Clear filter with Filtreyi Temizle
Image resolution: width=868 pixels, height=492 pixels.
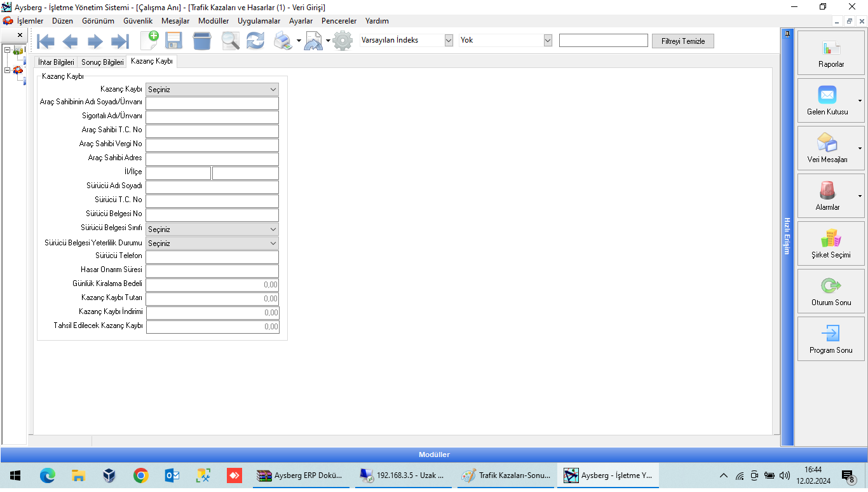682,41
